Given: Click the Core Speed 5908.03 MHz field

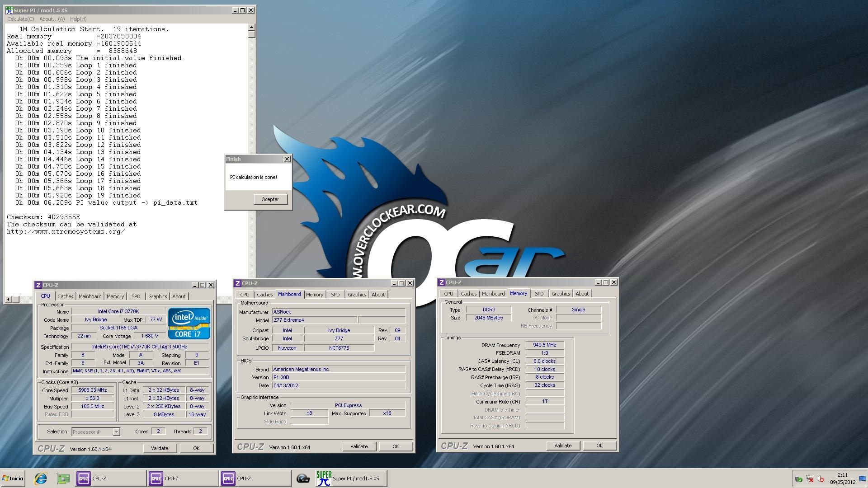Looking at the screenshot, I should [x=93, y=390].
